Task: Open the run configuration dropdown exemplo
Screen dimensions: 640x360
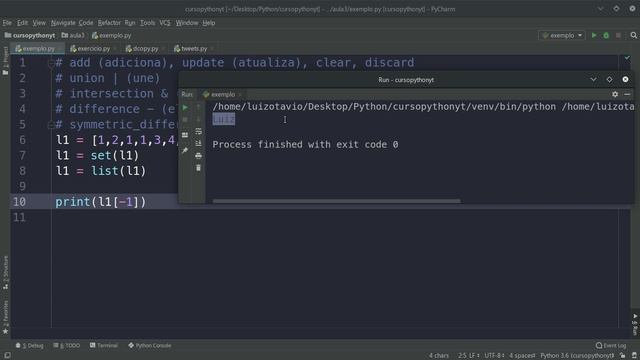Action: coord(562,36)
